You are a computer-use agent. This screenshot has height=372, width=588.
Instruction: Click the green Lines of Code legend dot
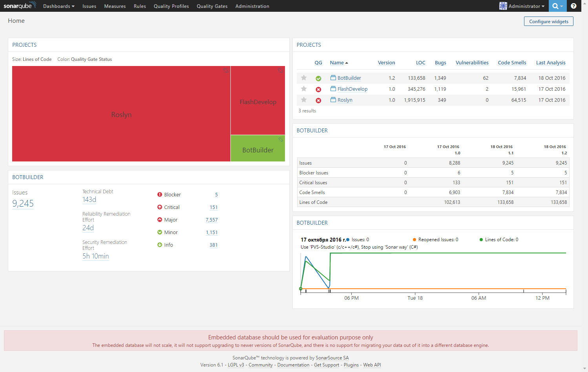(x=481, y=239)
